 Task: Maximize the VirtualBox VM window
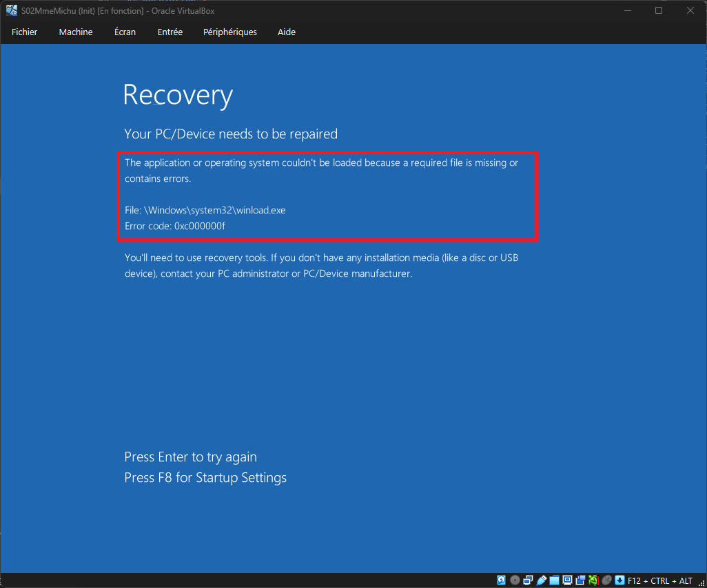click(659, 10)
